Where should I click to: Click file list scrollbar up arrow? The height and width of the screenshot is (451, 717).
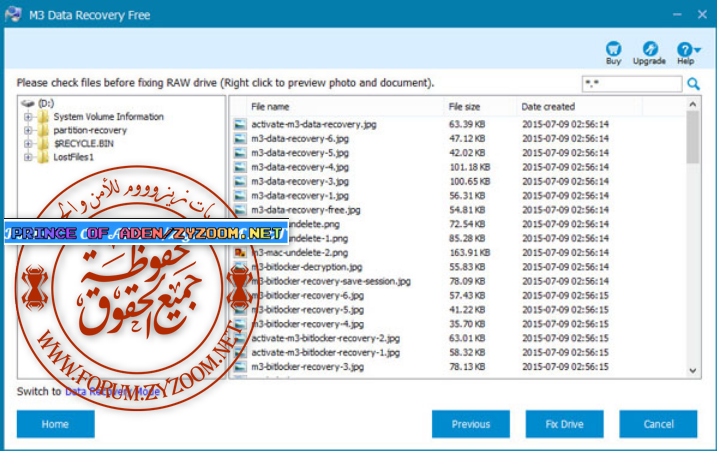(693, 104)
